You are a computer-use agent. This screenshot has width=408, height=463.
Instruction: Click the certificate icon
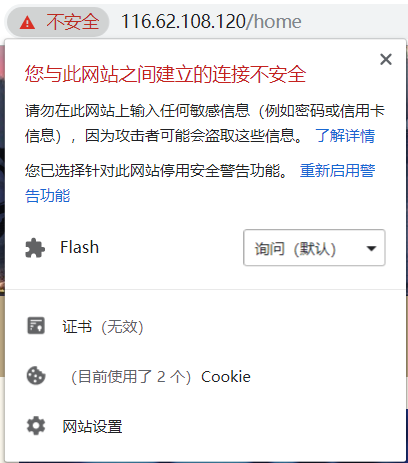coord(36,326)
